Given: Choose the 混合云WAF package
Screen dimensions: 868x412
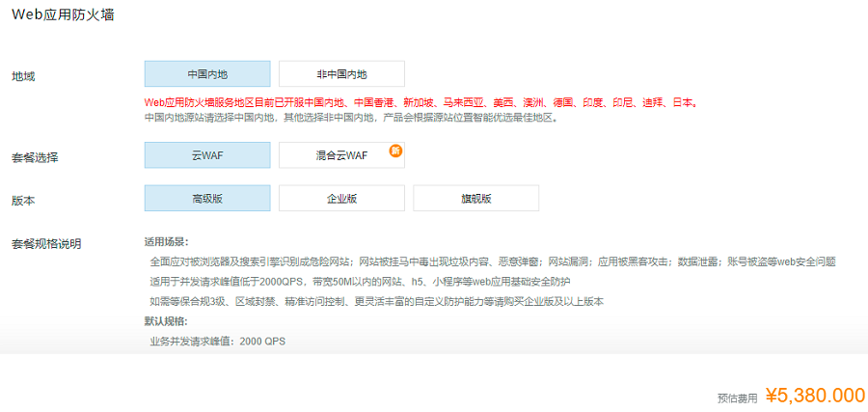Looking at the screenshot, I should [341, 155].
